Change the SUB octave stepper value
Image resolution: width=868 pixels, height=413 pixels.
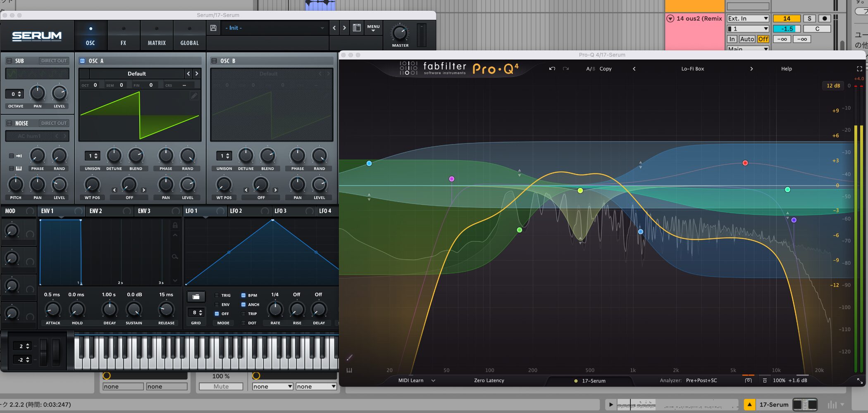click(14, 94)
